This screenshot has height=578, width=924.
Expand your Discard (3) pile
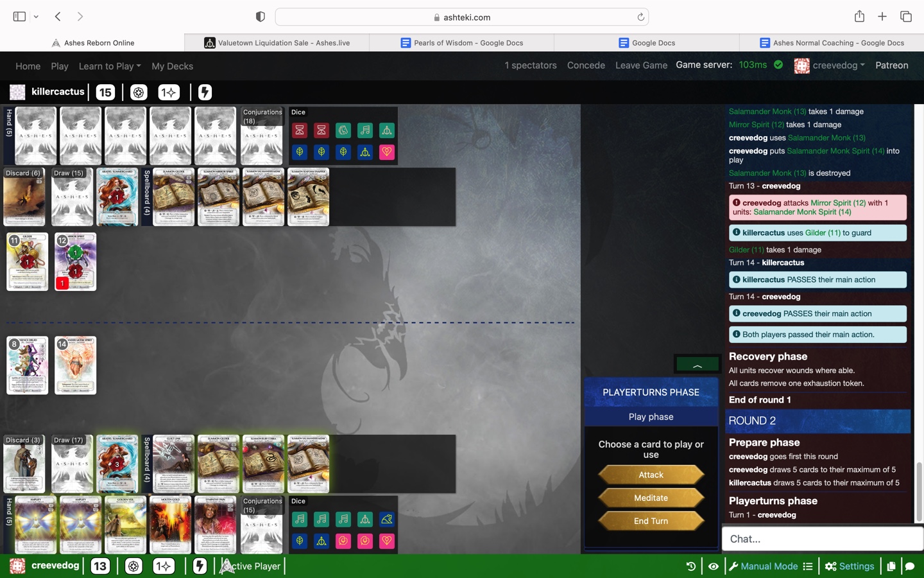pos(24,464)
